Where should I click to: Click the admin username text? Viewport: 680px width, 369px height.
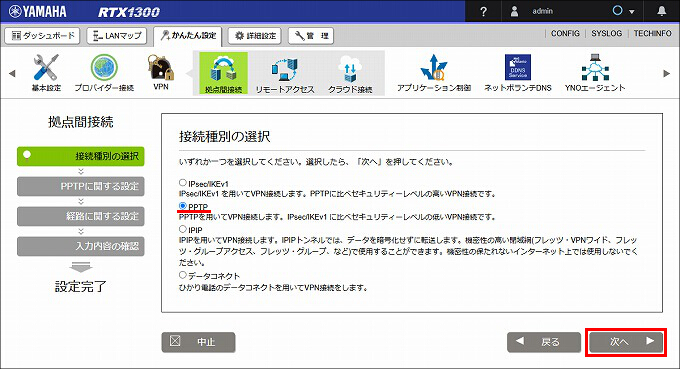pos(543,11)
